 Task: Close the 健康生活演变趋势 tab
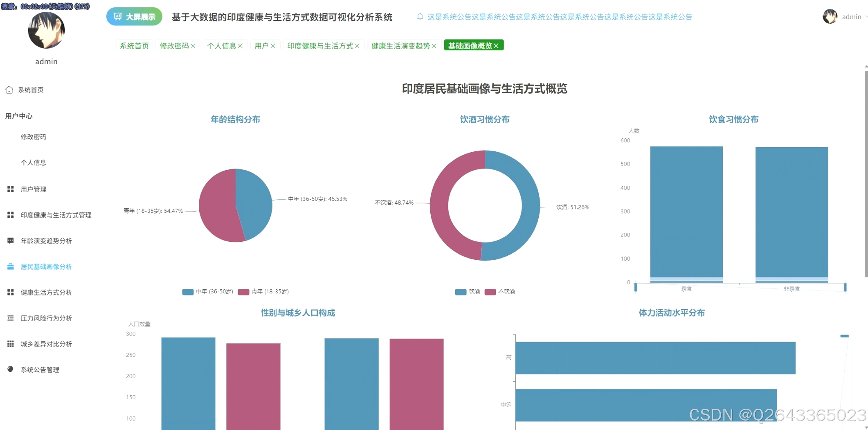(434, 46)
